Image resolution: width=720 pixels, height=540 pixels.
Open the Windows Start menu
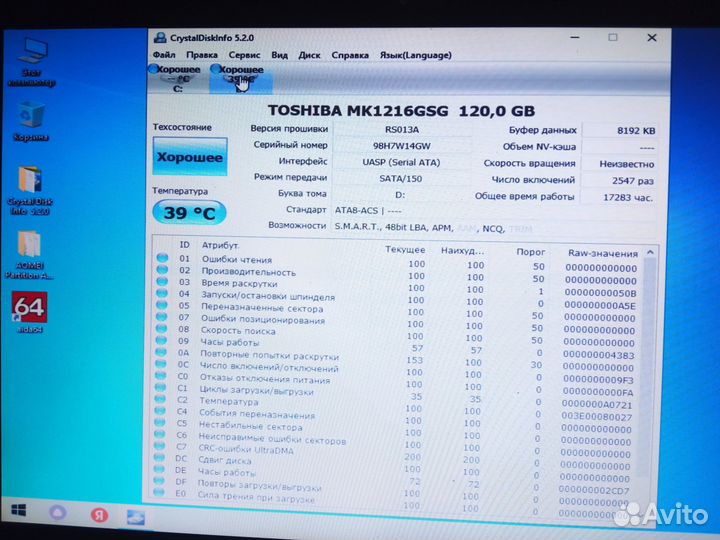pyautogui.click(x=19, y=512)
